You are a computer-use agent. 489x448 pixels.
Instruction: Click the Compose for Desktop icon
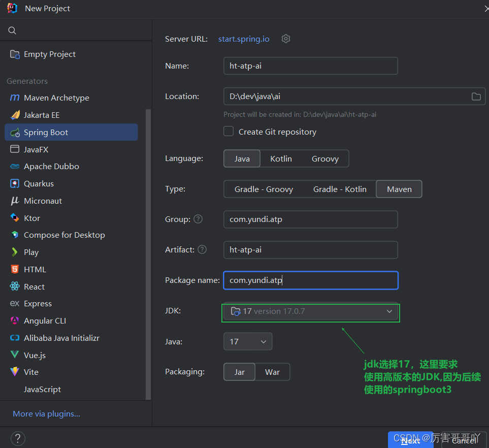tap(15, 235)
